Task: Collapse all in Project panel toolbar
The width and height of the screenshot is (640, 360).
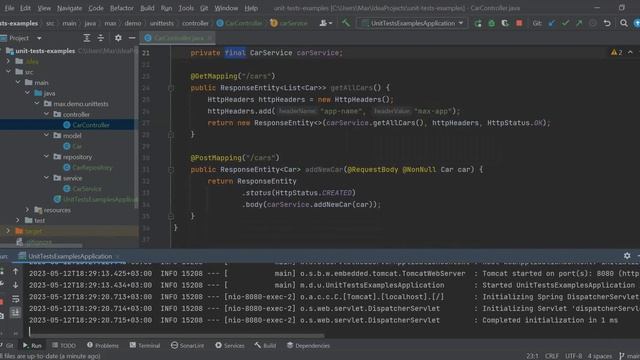Action: (100, 38)
